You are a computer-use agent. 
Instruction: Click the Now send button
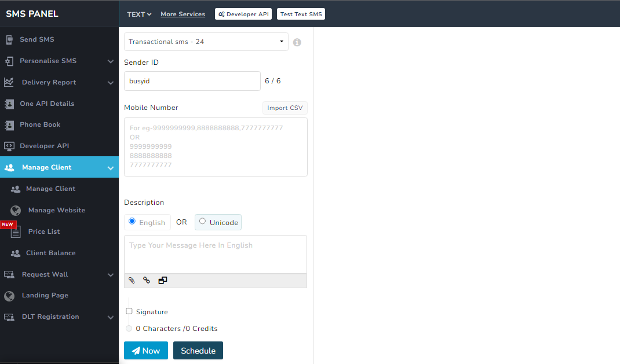pyautogui.click(x=146, y=351)
